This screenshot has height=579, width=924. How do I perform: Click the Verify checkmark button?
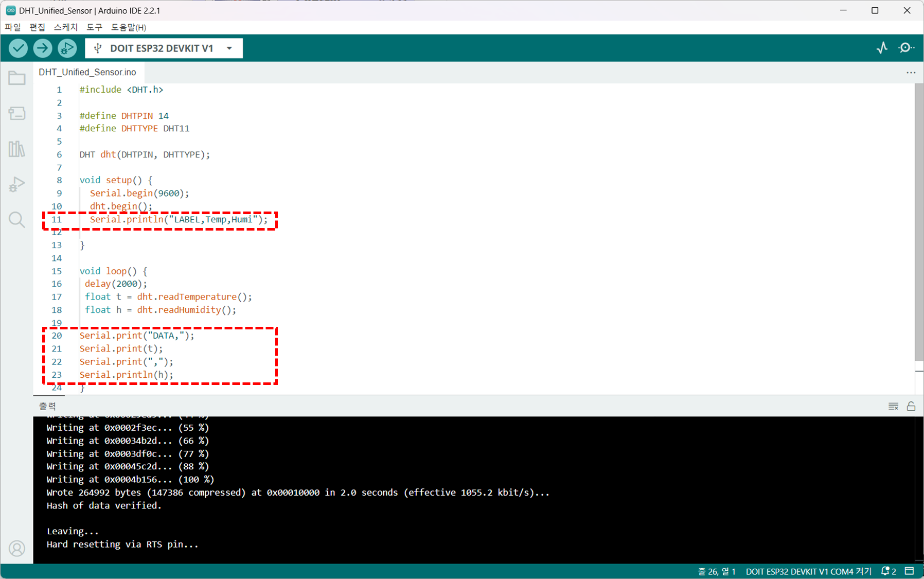point(18,48)
